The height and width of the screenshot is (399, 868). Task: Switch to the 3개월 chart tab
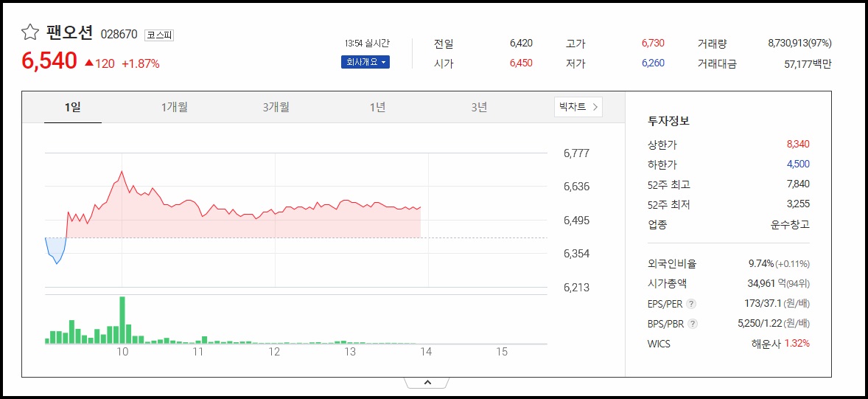276,107
